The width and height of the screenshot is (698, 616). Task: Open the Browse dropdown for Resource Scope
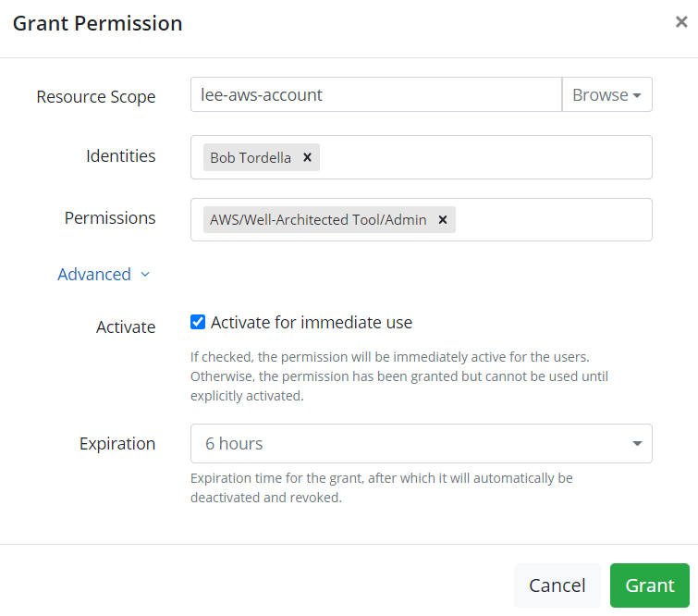coord(607,94)
